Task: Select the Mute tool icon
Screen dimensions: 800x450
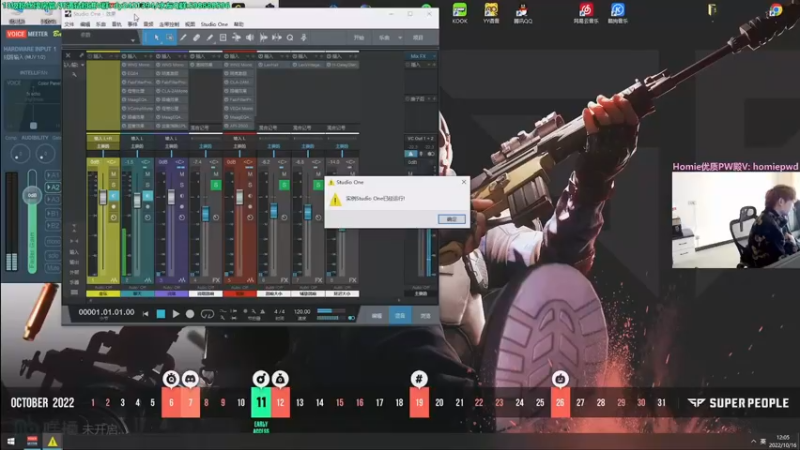Action: pos(223,38)
